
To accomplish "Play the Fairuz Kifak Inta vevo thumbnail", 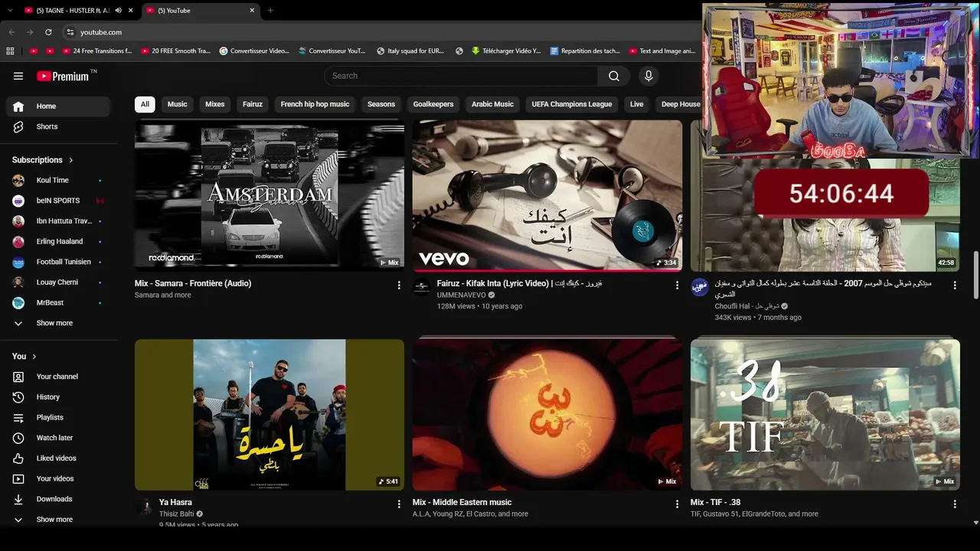I will click(547, 195).
